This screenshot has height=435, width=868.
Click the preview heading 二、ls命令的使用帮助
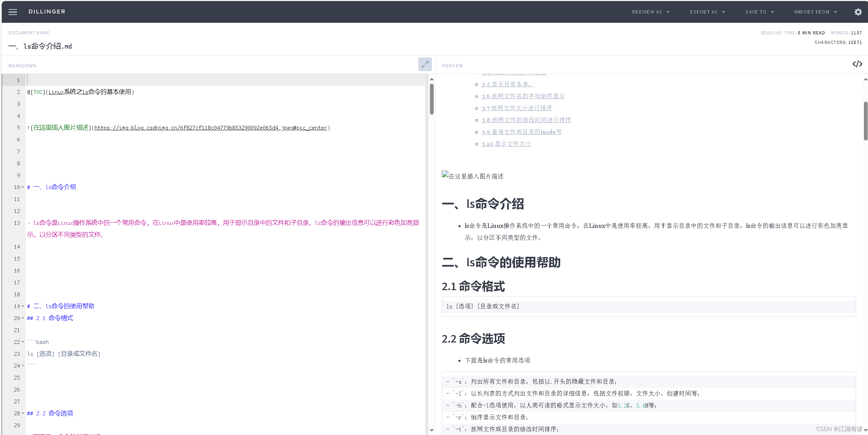(x=501, y=263)
